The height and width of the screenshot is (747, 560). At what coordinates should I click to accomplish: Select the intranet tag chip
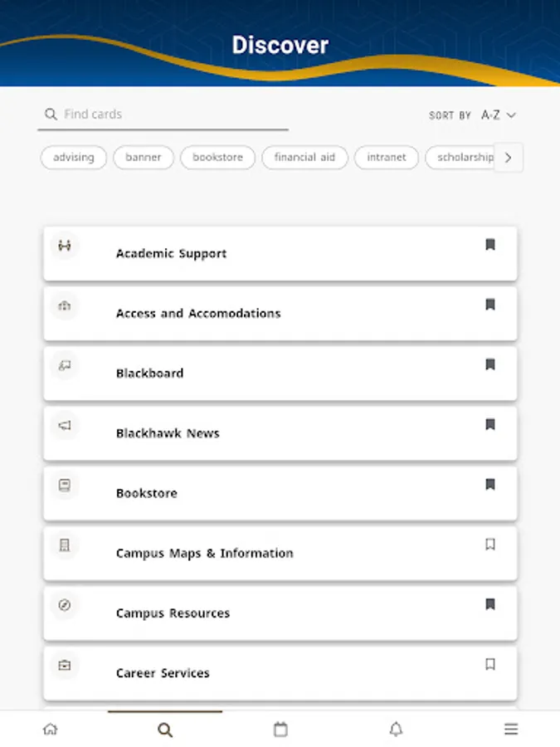click(x=386, y=157)
